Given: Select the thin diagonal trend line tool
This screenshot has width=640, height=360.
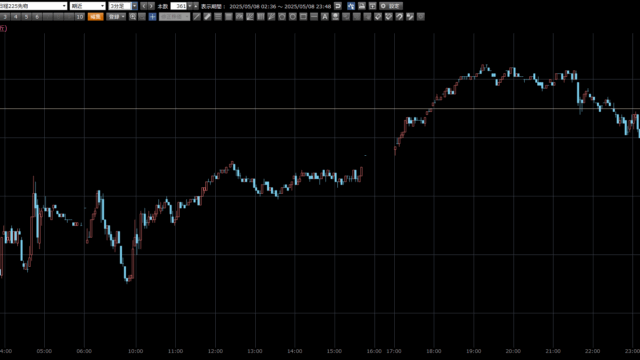Looking at the screenshot, I should (x=197, y=17).
